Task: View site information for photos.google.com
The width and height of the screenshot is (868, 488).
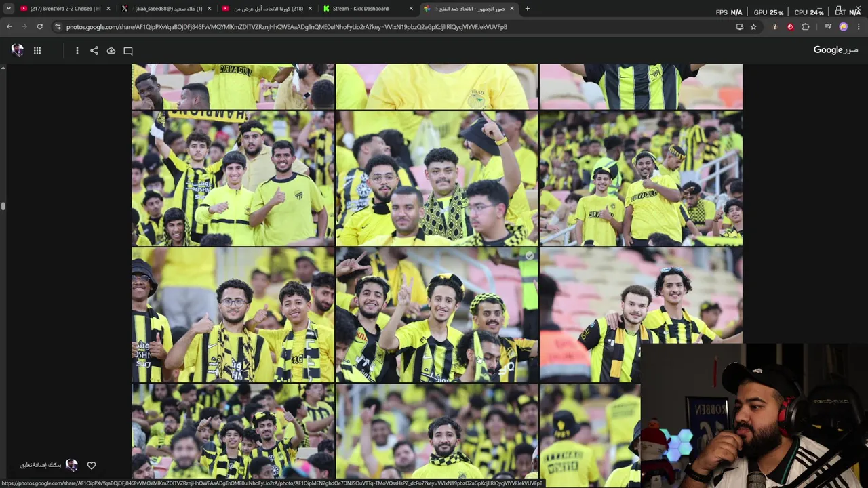Action: [x=58, y=27]
